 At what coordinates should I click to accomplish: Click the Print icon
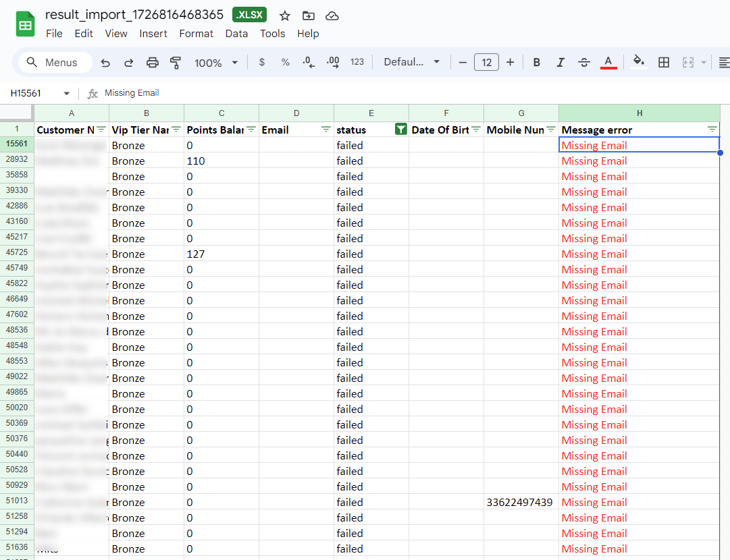pos(153,63)
